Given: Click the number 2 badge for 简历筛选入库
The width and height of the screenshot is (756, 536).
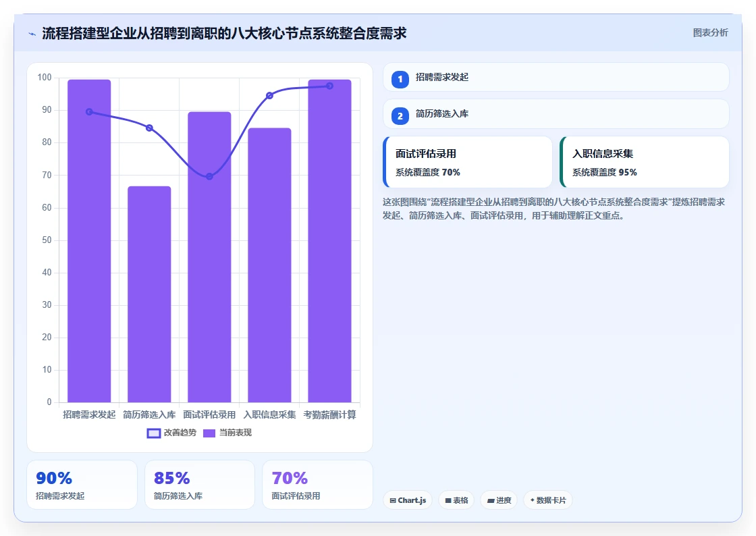Looking at the screenshot, I should (x=400, y=115).
